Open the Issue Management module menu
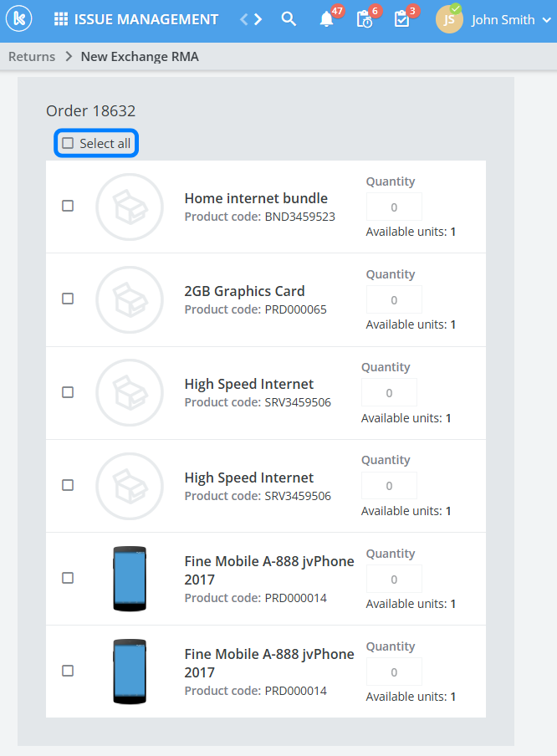557x756 pixels. pyautogui.click(x=146, y=19)
